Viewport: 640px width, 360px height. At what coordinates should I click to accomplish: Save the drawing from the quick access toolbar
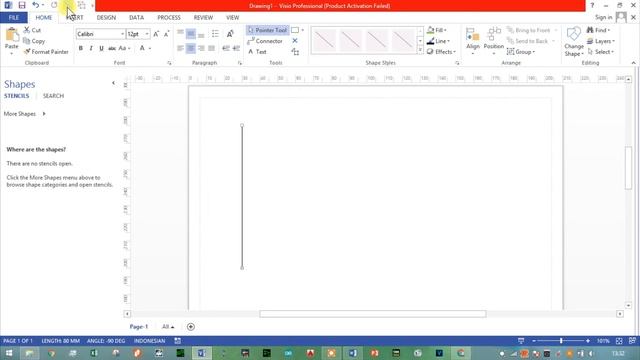point(22,5)
